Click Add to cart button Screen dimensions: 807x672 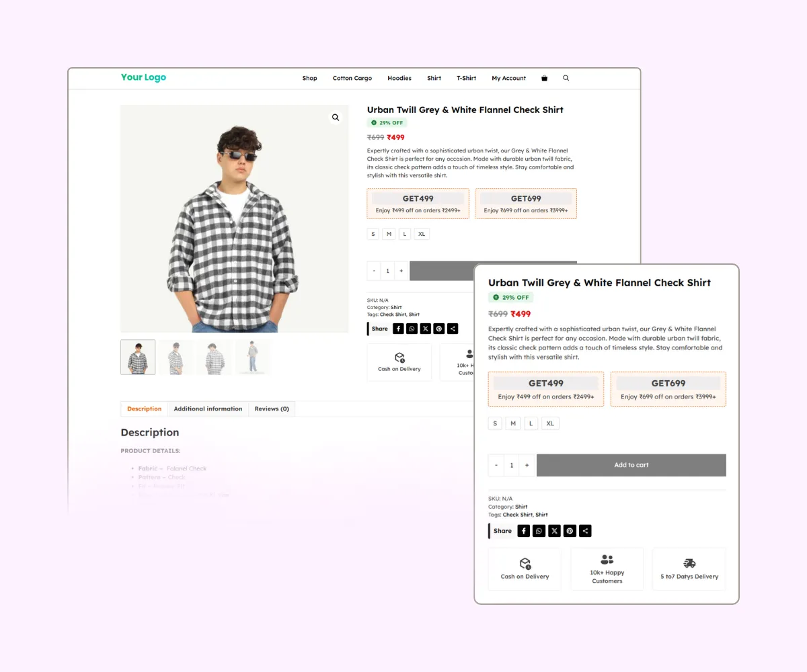point(631,465)
